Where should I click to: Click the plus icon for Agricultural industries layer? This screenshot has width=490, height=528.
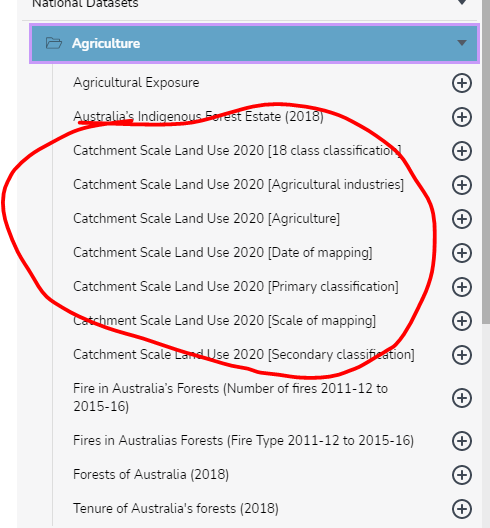[461, 185]
